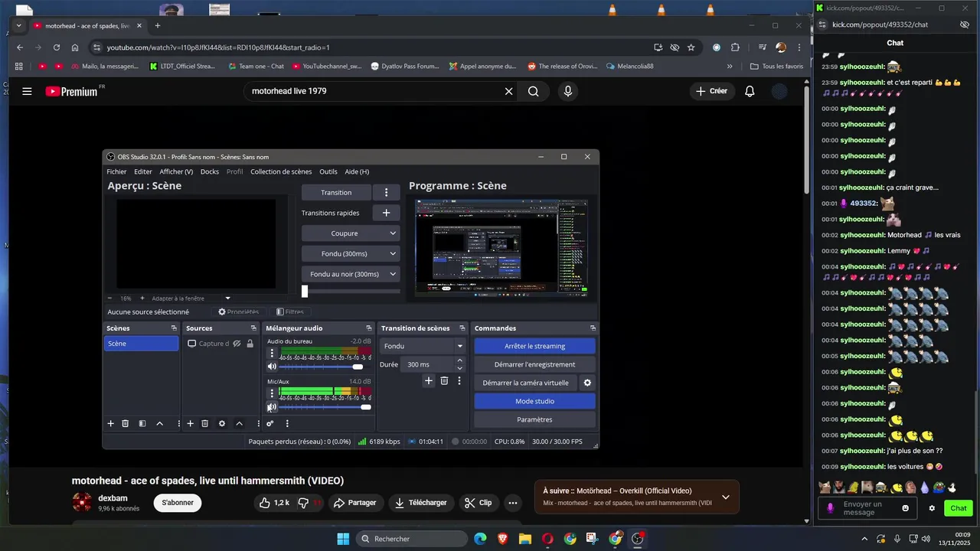Zoom in preview with plus icon
The height and width of the screenshot is (551, 980).
point(142,298)
